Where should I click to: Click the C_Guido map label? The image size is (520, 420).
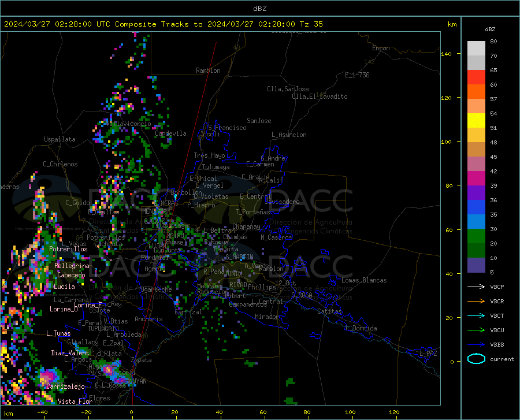pyautogui.click(x=77, y=203)
